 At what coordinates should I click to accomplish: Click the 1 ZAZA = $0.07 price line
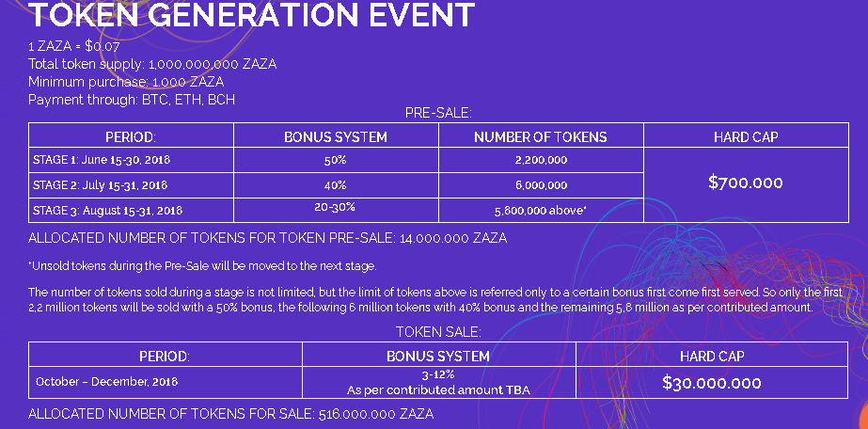click(81, 46)
